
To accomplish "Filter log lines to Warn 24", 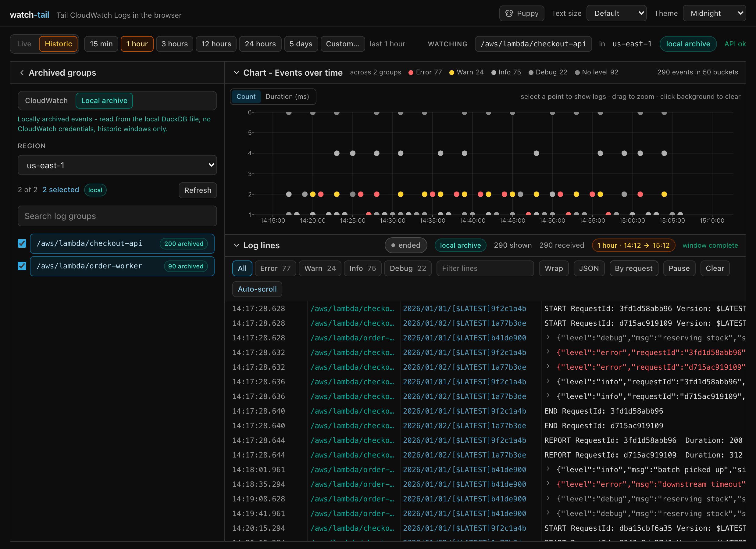I will click(320, 268).
